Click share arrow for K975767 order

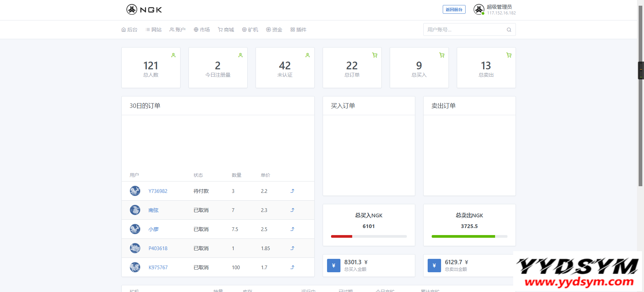pyautogui.click(x=292, y=267)
